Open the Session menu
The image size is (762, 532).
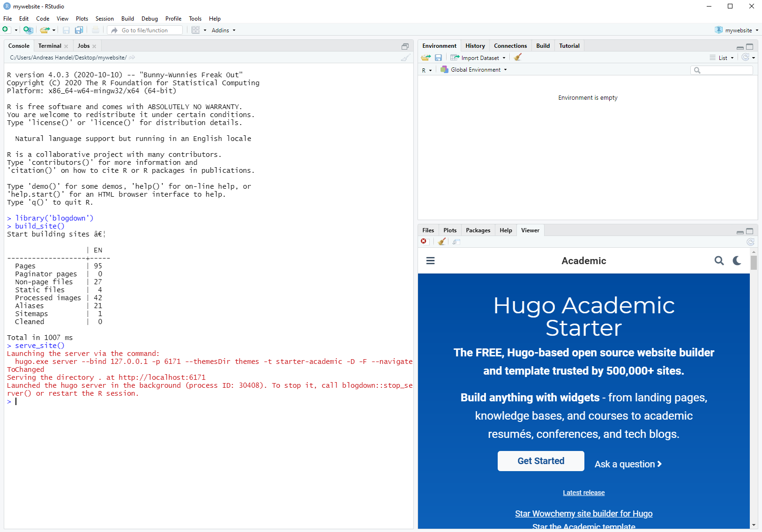[x=105, y=19]
